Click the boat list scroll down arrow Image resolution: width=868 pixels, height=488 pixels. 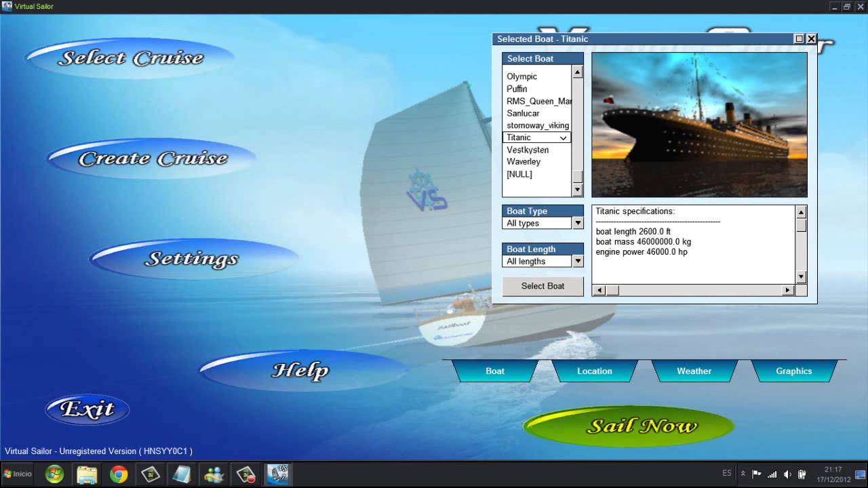tap(578, 190)
